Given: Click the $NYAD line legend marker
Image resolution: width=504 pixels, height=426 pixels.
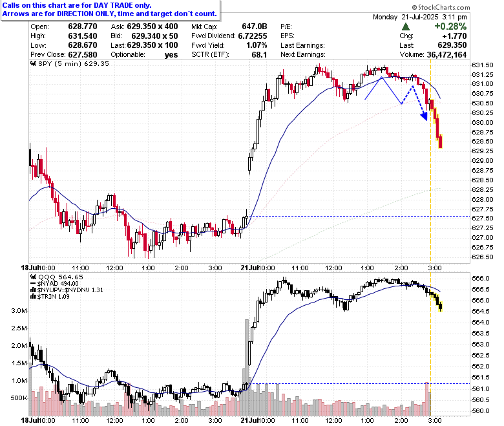Looking at the screenshot, I should 33,284.
